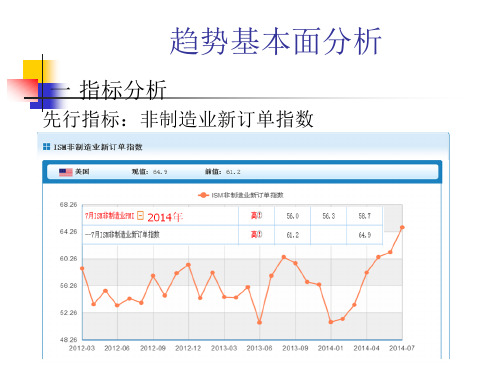The image size is (500, 375).
Task: Click the y-axis label 68.26
Action: (68, 204)
